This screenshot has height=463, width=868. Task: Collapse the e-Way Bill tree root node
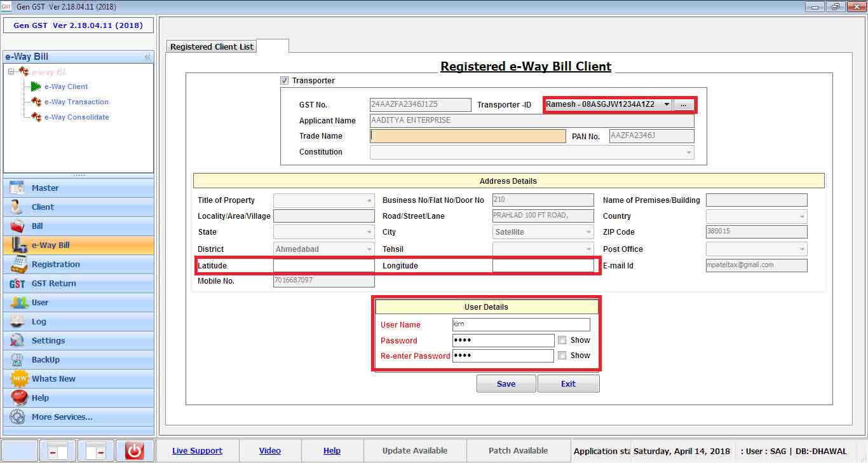pyautogui.click(x=11, y=72)
